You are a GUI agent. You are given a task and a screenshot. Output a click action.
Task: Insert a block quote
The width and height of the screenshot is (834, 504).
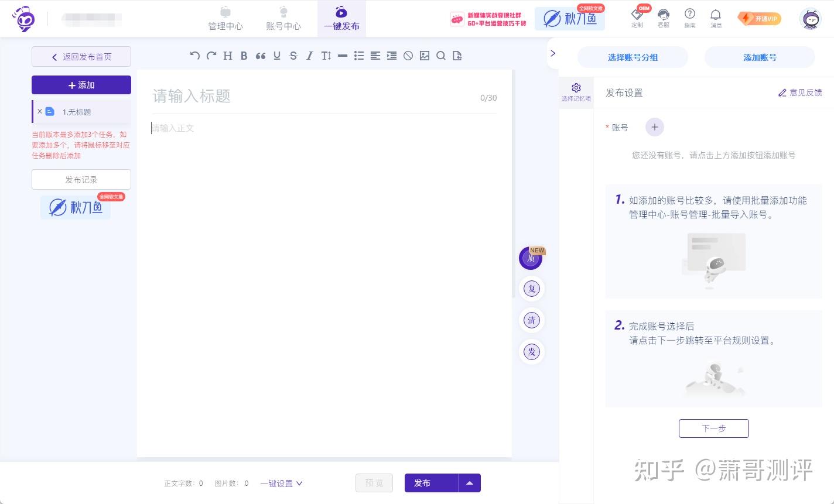tap(261, 56)
